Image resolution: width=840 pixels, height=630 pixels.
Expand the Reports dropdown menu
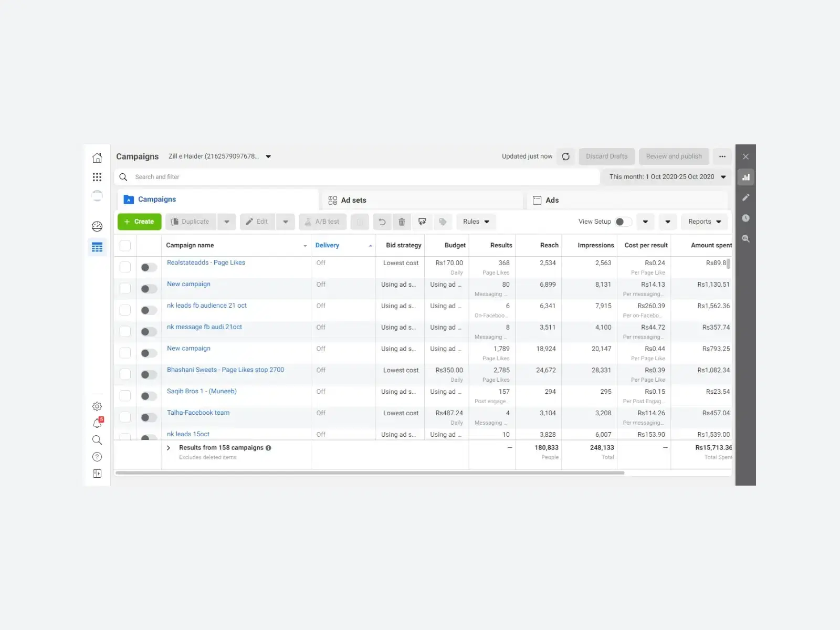click(705, 222)
